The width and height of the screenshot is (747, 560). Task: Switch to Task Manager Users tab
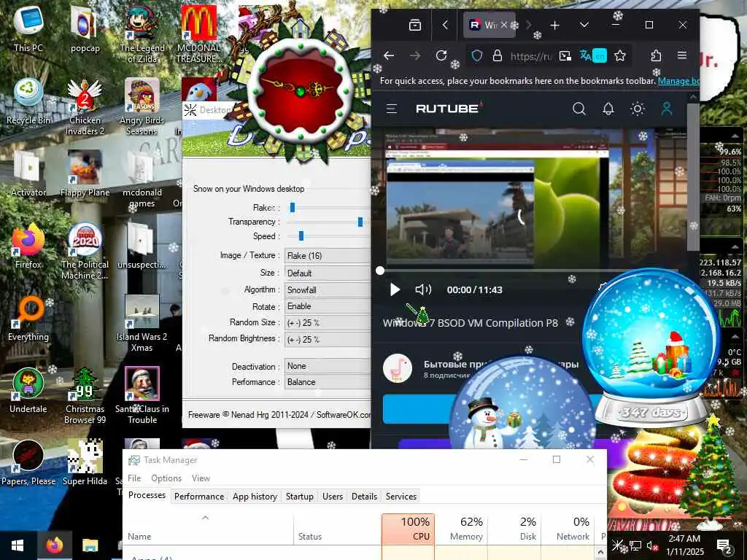[x=333, y=496]
